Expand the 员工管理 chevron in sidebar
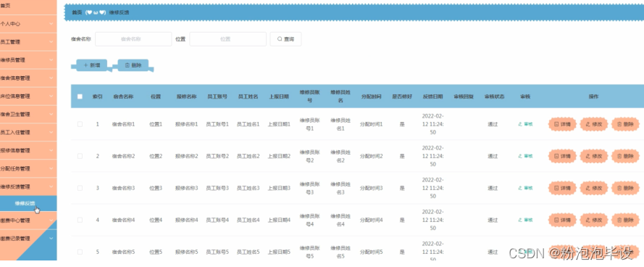 pos(51,42)
